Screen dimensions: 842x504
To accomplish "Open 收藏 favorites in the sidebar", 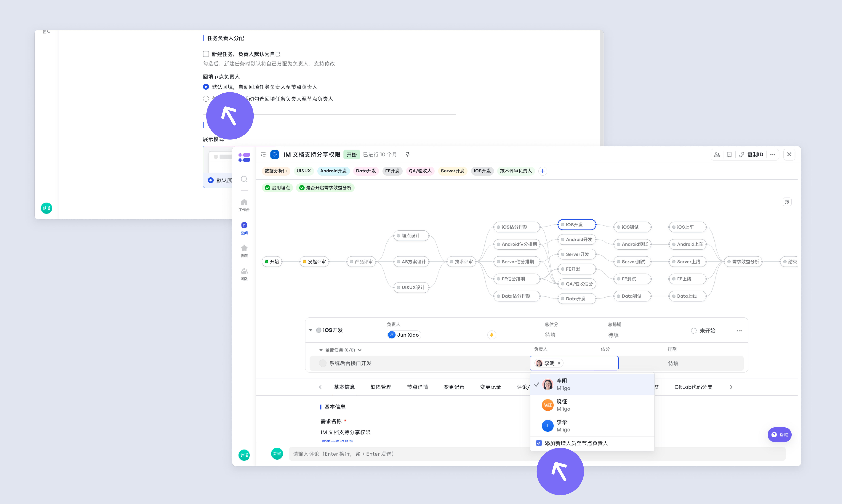I will pos(244,251).
